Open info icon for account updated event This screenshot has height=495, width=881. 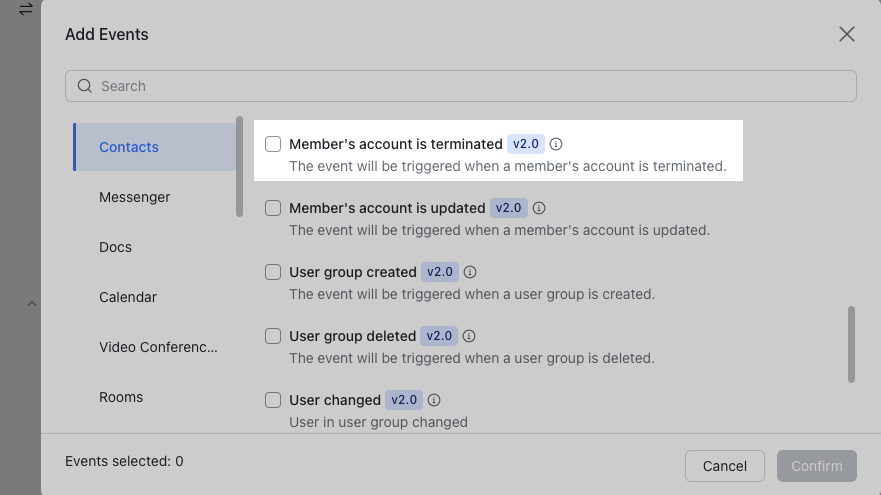[539, 208]
